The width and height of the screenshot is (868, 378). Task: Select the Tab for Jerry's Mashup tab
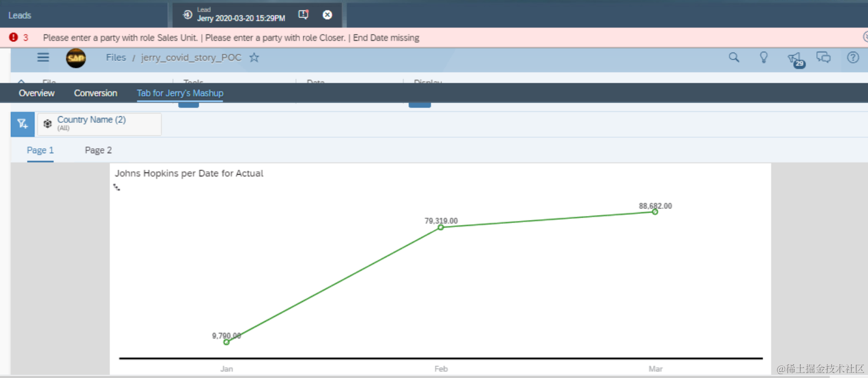point(180,93)
